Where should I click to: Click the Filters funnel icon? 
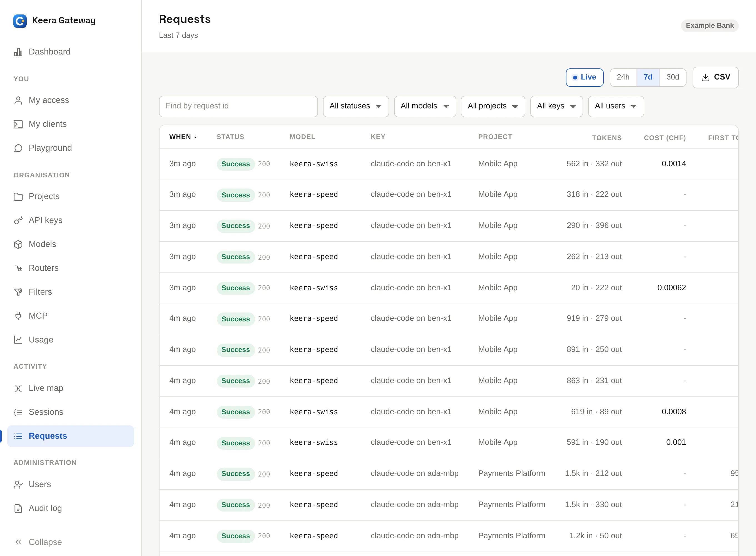point(18,292)
